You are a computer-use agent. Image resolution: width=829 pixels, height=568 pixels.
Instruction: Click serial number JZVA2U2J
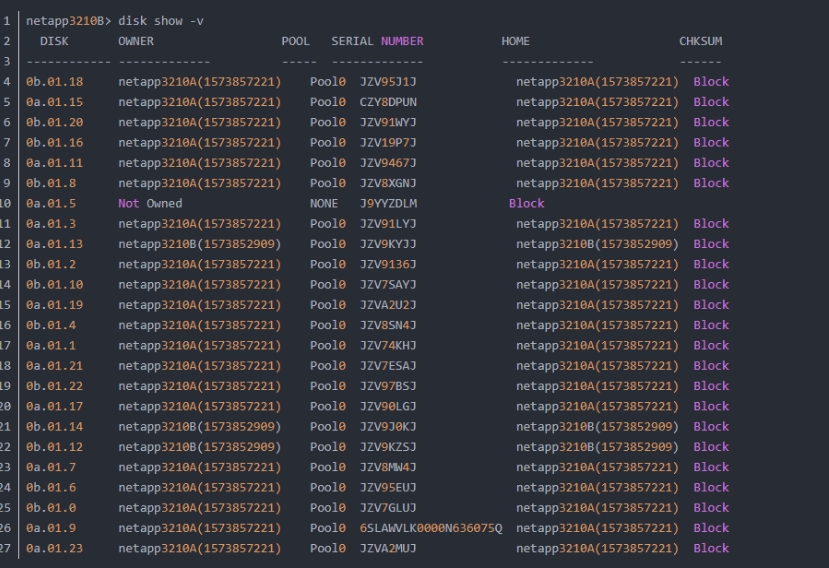click(x=388, y=305)
